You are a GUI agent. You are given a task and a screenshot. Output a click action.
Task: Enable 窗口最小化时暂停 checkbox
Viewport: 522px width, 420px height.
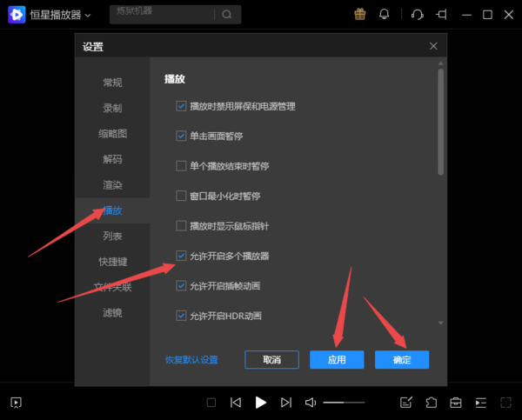pos(181,196)
